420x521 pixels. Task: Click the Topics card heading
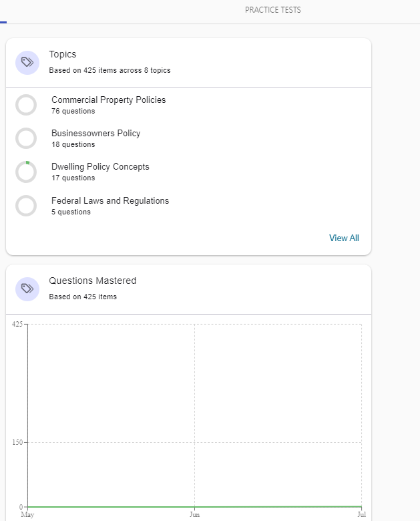click(63, 54)
